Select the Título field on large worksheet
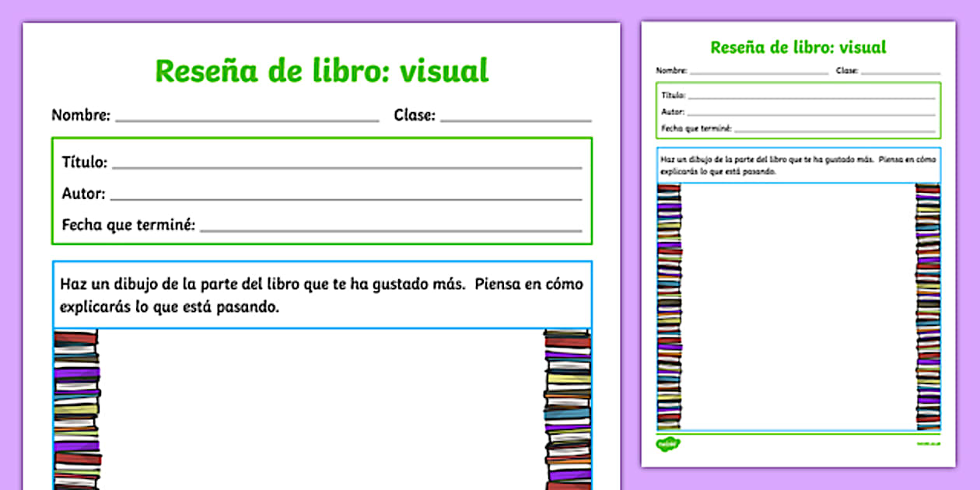Image resolution: width=980 pixels, height=490 pixels. pos(346,163)
